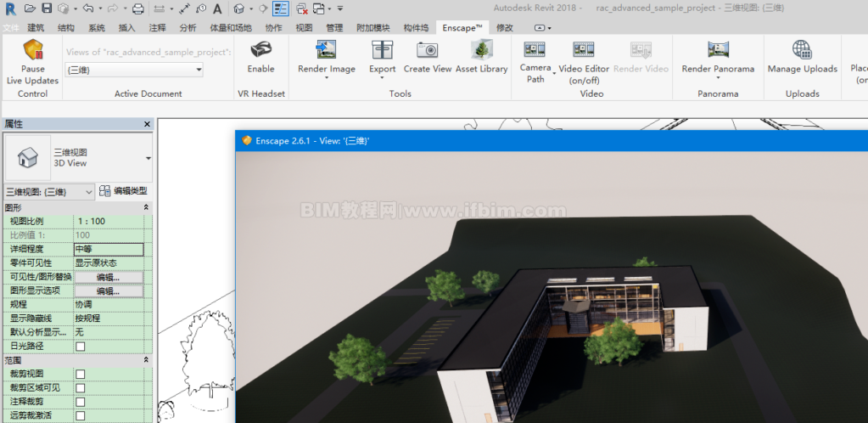The width and height of the screenshot is (868, 423).
Task: Undo the last action with the arrow icon
Action: [88, 8]
